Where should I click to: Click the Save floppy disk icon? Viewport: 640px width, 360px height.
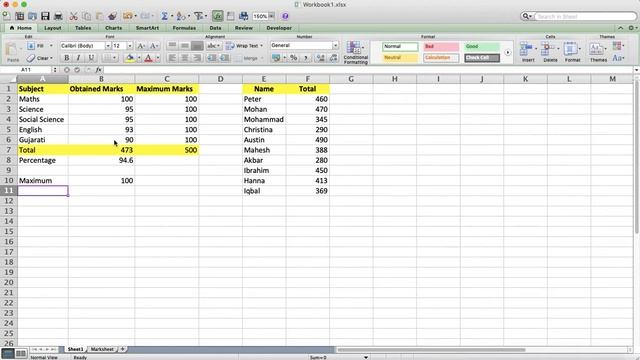(45, 16)
